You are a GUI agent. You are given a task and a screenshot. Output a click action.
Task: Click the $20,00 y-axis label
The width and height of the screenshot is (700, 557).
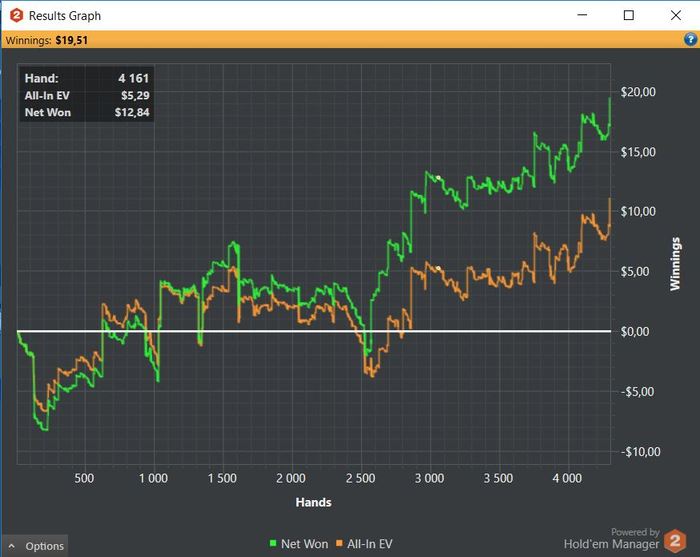(x=638, y=92)
